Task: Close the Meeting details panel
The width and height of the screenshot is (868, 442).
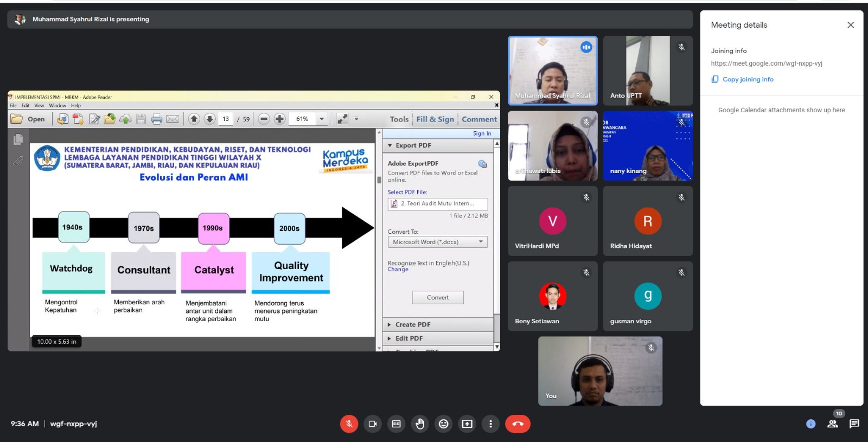Action: 850,25
